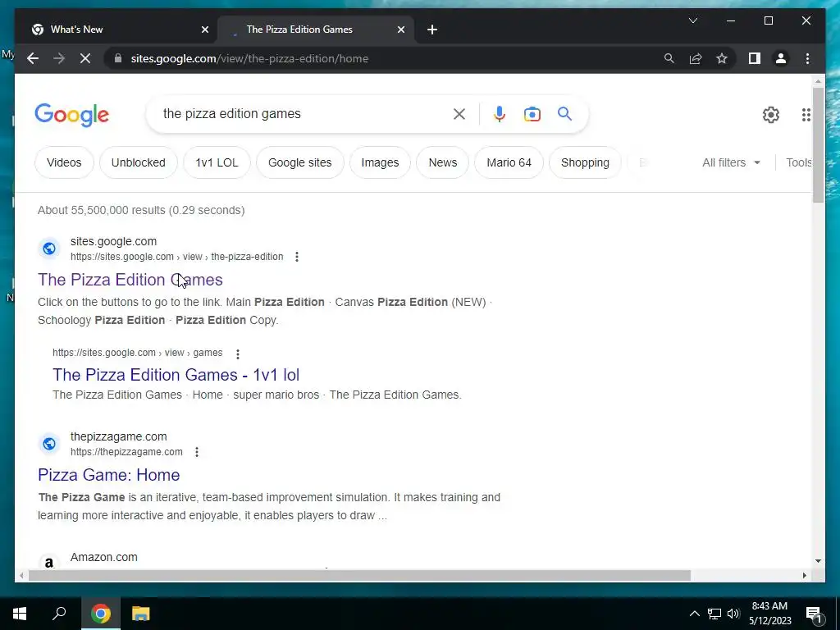
Task: Filter results by News
Action: (x=442, y=162)
